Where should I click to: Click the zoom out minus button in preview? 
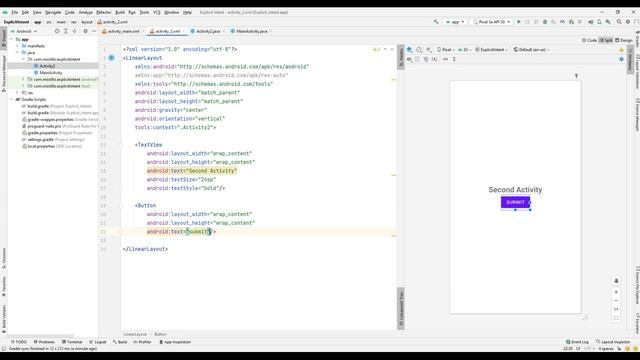[616, 301]
